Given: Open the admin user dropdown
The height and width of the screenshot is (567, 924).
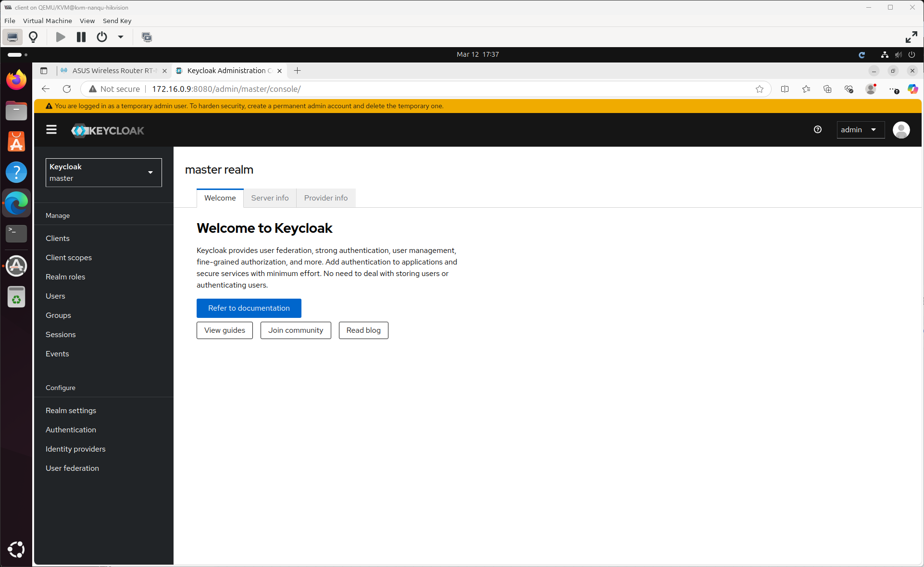Looking at the screenshot, I should click(860, 130).
